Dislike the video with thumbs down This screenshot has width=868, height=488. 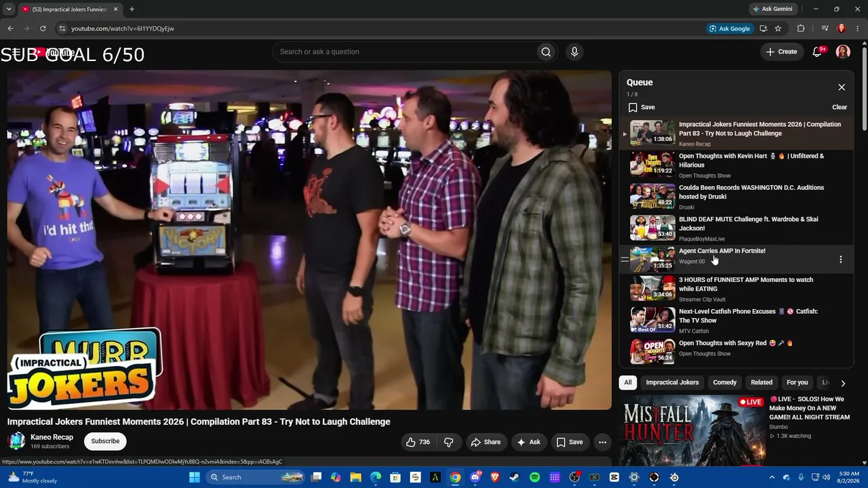pos(449,442)
